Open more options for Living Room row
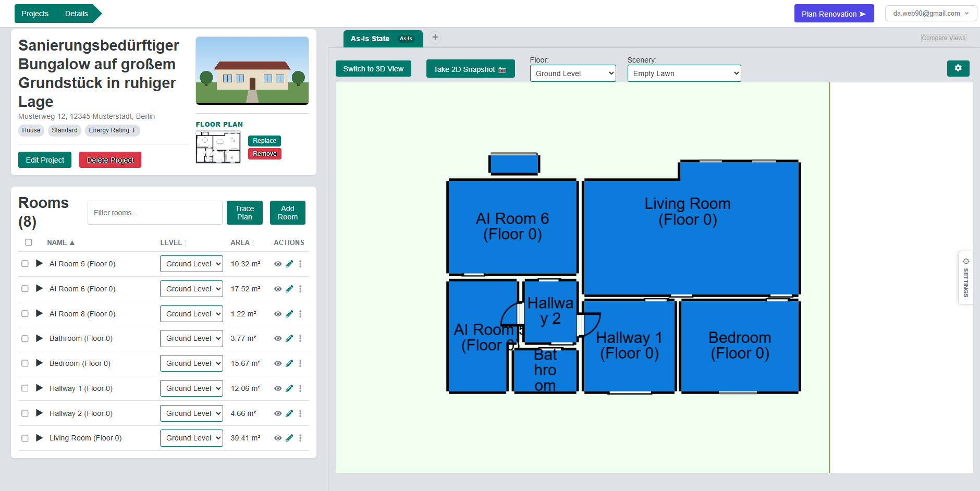Image resolution: width=980 pixels, height=491 pixels. point(300,438)
